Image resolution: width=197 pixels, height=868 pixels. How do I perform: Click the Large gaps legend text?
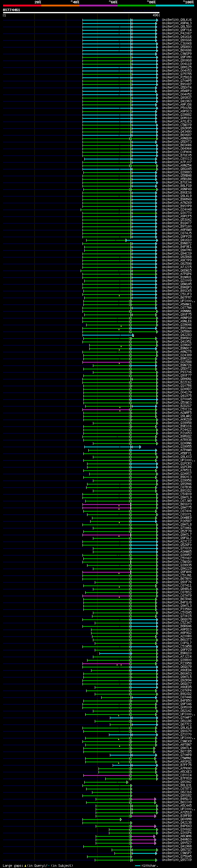13,865
